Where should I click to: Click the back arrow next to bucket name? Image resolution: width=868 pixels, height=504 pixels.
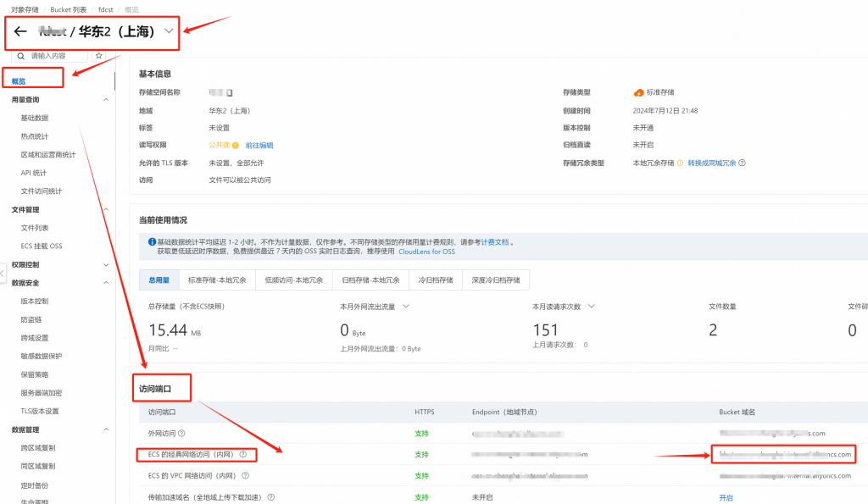[x=20, y=31]
